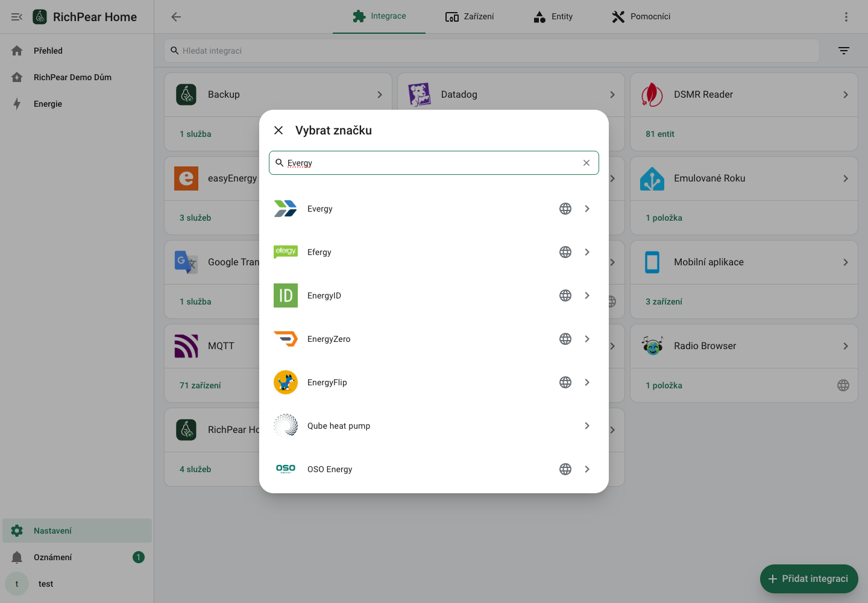Click the Oznámení notification count badge
Viewport: 868px width, 603px height.
coord(139,557)
